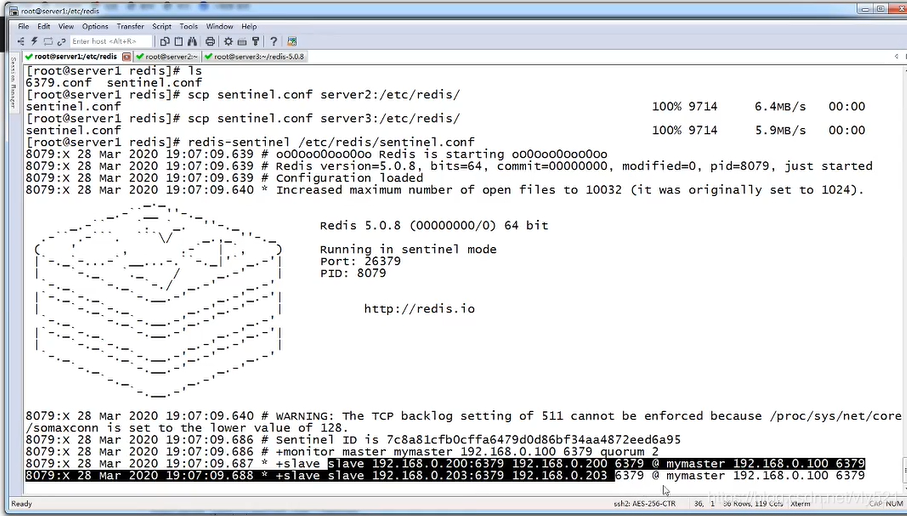Click the 'Port: 26379' line
Image resolution: width=907 pixels, height=516 pixels.
(360, 261)
